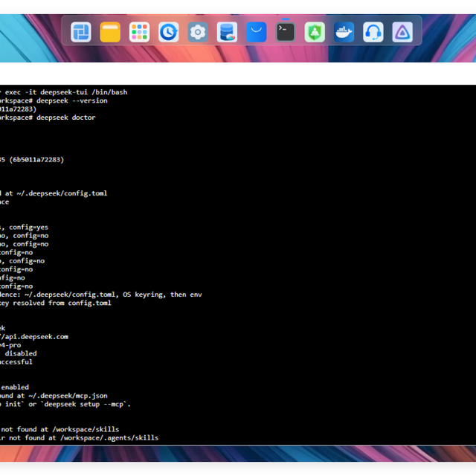The width and height of the screenshot is (476, 476).
Task: Click the terminal icon in the dock
Action: coord(286,32)
